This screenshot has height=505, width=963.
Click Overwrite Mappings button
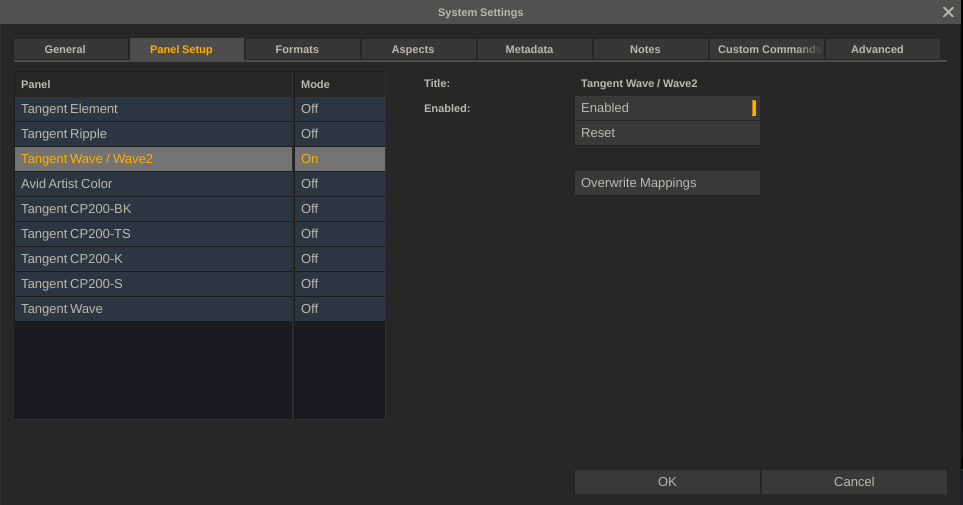click(667, 183)
